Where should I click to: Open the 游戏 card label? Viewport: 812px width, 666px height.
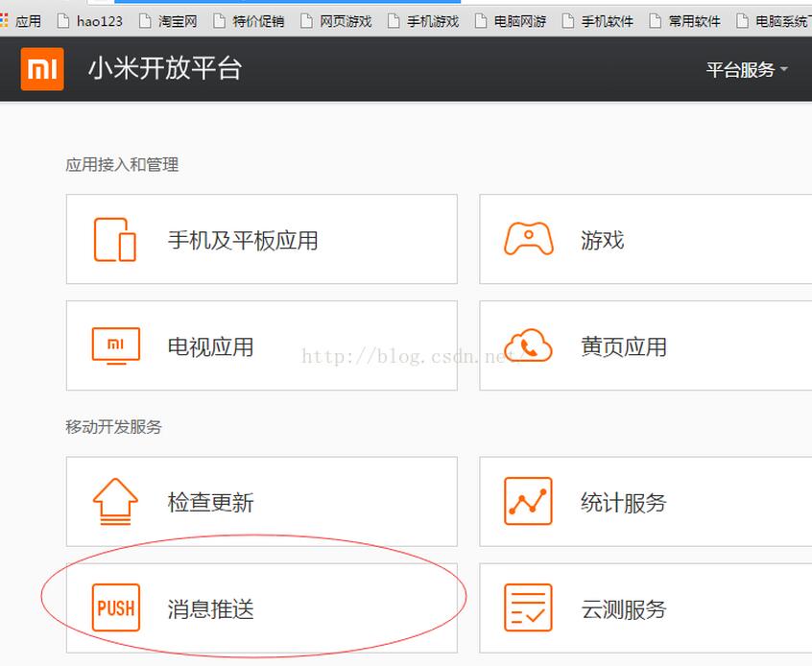(x=602, y=240)
